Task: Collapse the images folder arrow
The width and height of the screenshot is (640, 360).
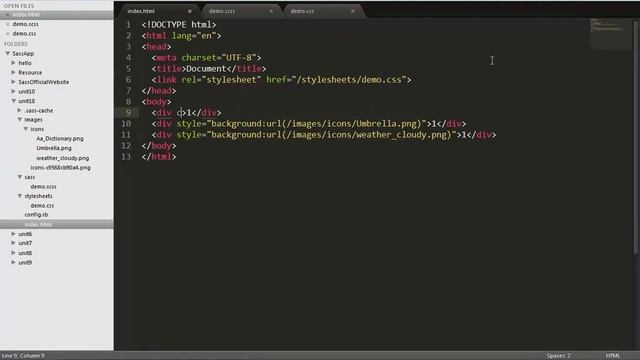Action: [20, 120]
